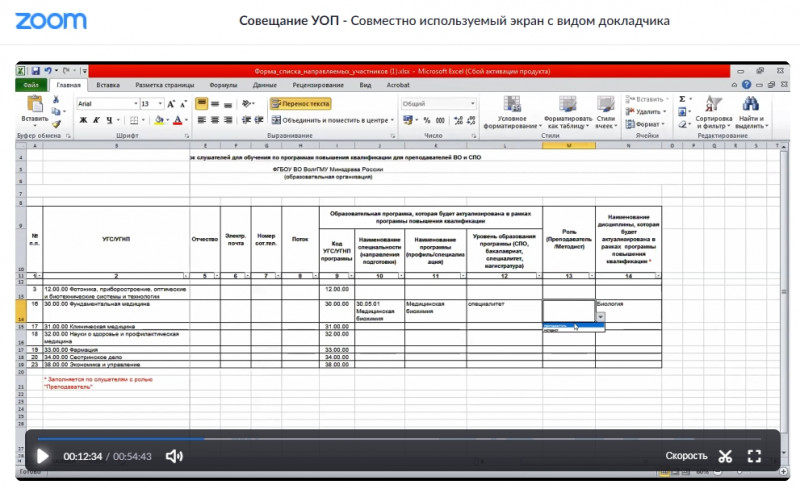800x489 pixels.
Task: Select the cell containing Биология
Action: coord(628,311)
